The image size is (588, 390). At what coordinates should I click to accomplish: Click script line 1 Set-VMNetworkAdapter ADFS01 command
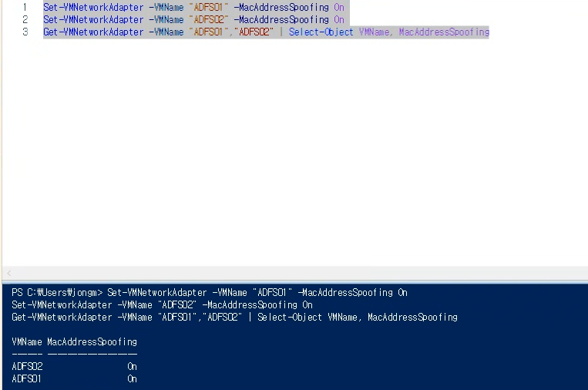193,8
